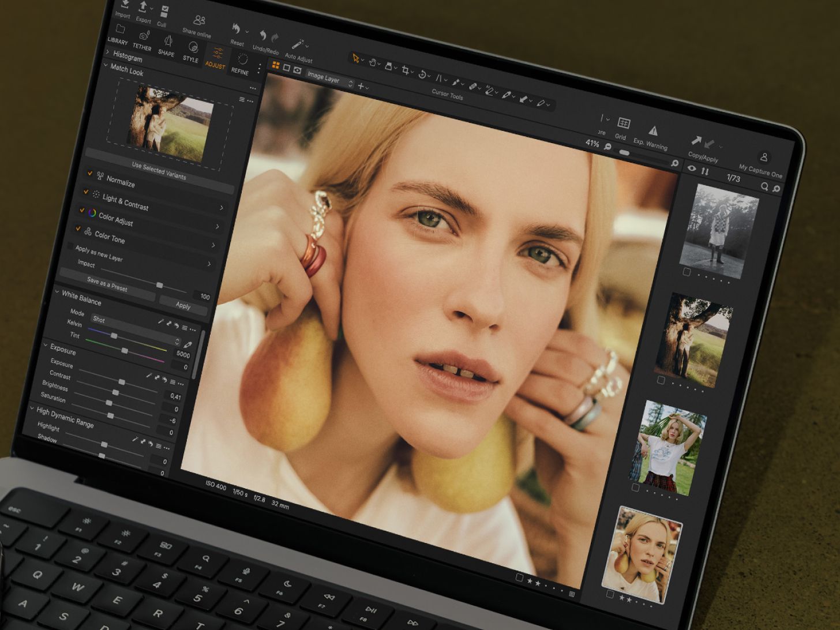Screen dimensions: 840x630
Task: Select the Keystone cursor tool
Action: [x=439, y=78]
